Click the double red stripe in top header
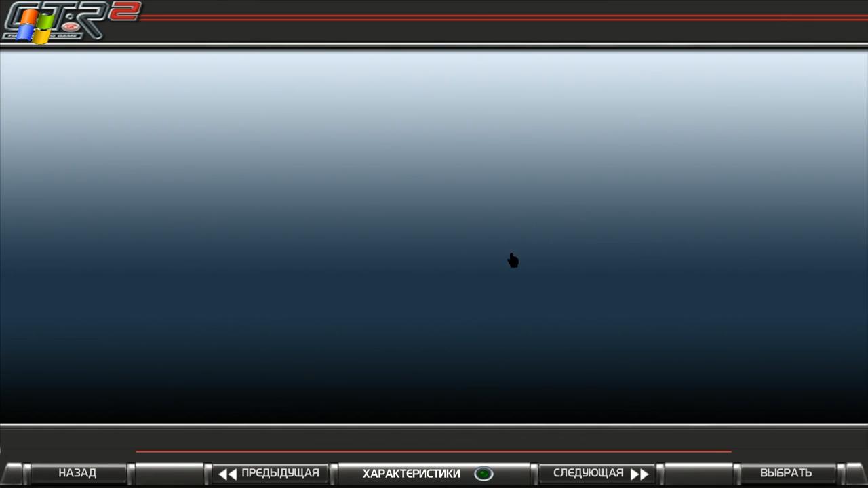Screen dimensions: 868x488 click(x=502, y=18)
